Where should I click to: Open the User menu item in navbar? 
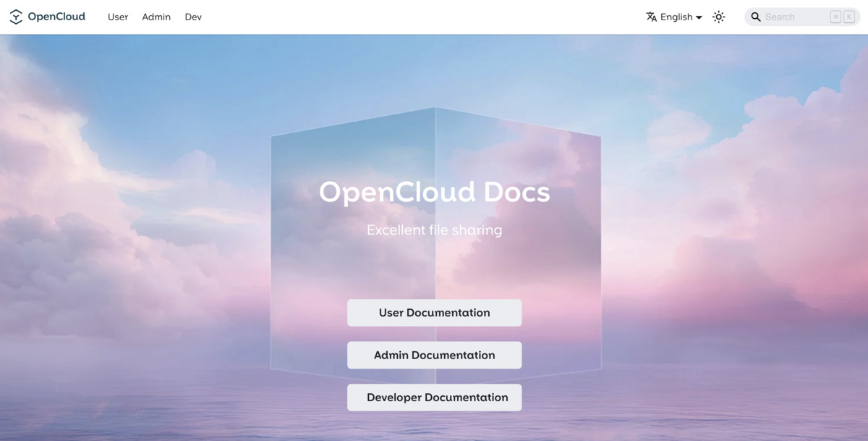point(118,17)
